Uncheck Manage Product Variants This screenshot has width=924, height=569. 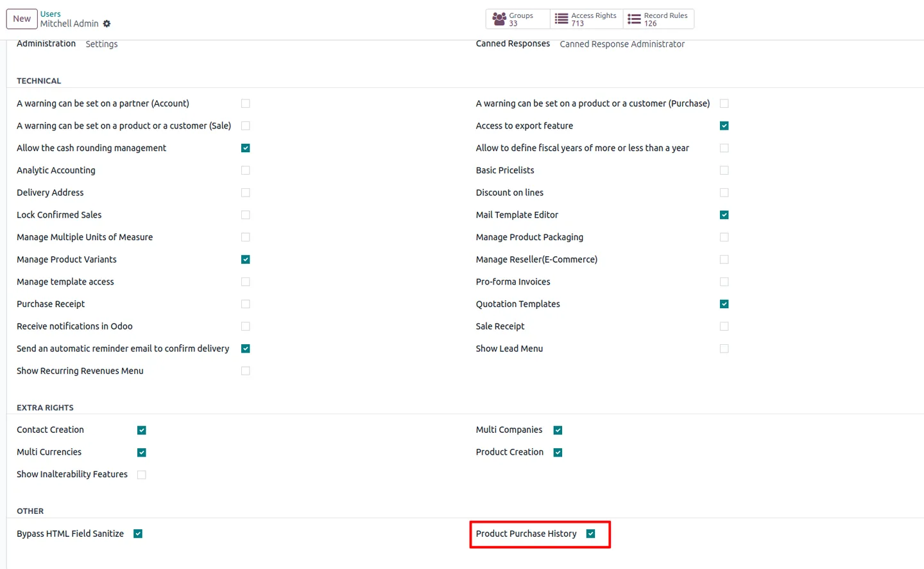[x=246, y=259]
